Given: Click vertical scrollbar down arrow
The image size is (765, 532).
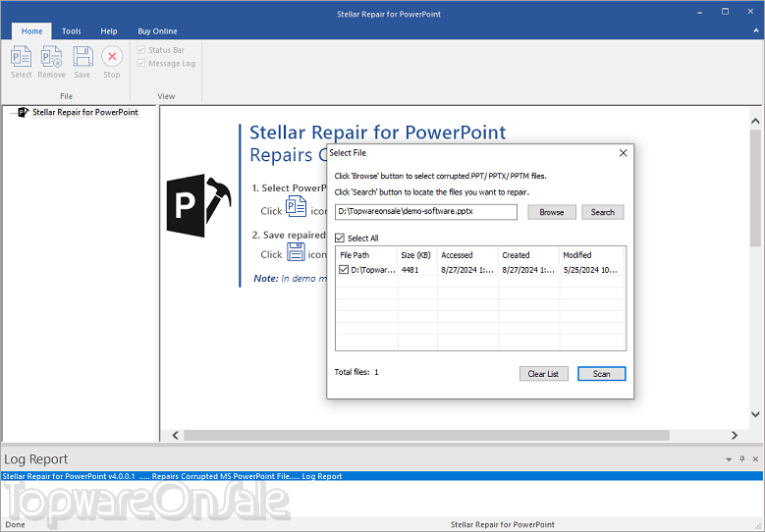Looking at the screenshot, I should point(755,414).
